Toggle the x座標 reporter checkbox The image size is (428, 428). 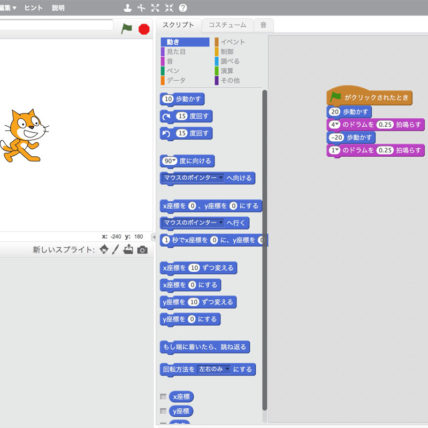(163, 396)
